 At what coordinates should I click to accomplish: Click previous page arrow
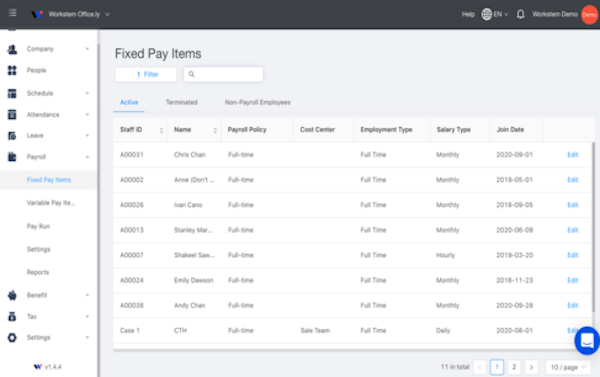click(x=479, y=367)
